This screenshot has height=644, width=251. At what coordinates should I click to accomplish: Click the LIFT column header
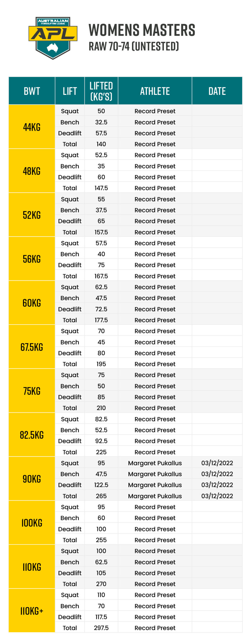click(70, 91)
